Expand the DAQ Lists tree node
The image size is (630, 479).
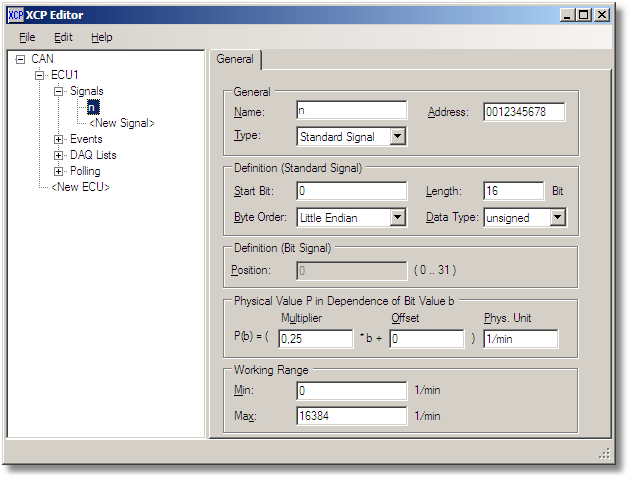pos(59,155)
